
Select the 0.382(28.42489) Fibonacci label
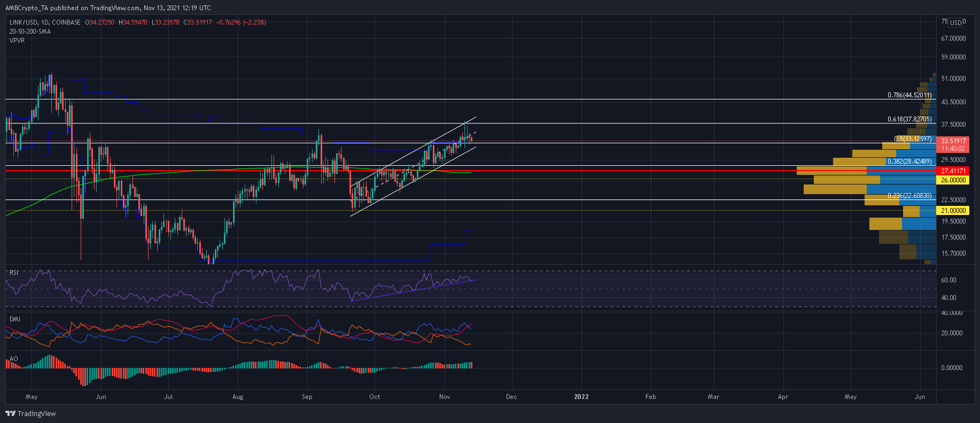coord(909,161)
